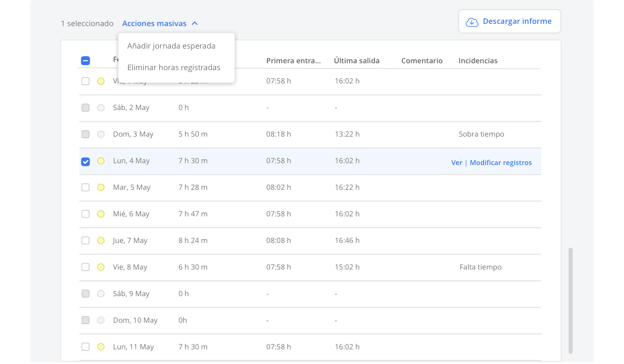This screenshot has width=624, height=364.
Task: Click yellow status circle for Mar, 5 May
Action: tap(101, 188)
